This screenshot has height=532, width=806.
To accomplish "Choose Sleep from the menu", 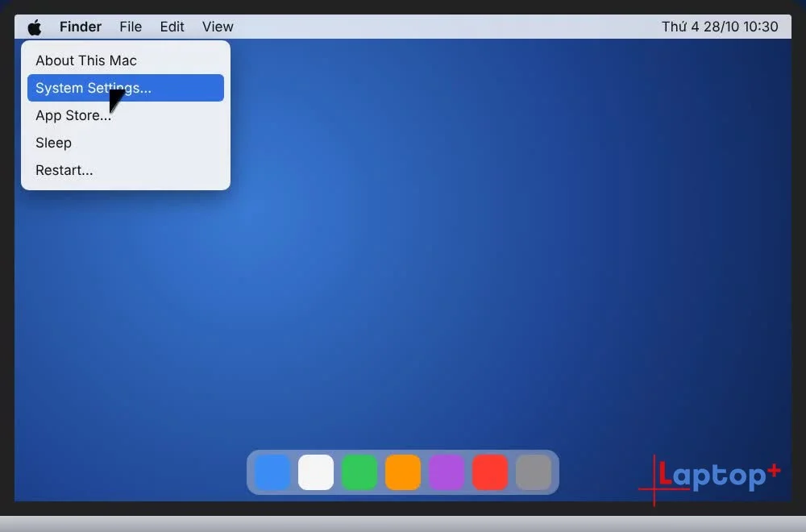I will tap(126, 143).
